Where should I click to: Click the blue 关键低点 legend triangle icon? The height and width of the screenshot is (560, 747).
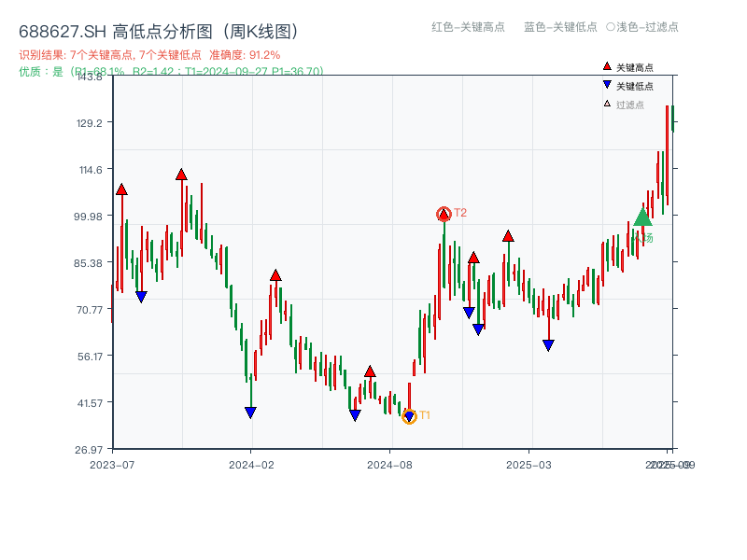click(607, 86)
